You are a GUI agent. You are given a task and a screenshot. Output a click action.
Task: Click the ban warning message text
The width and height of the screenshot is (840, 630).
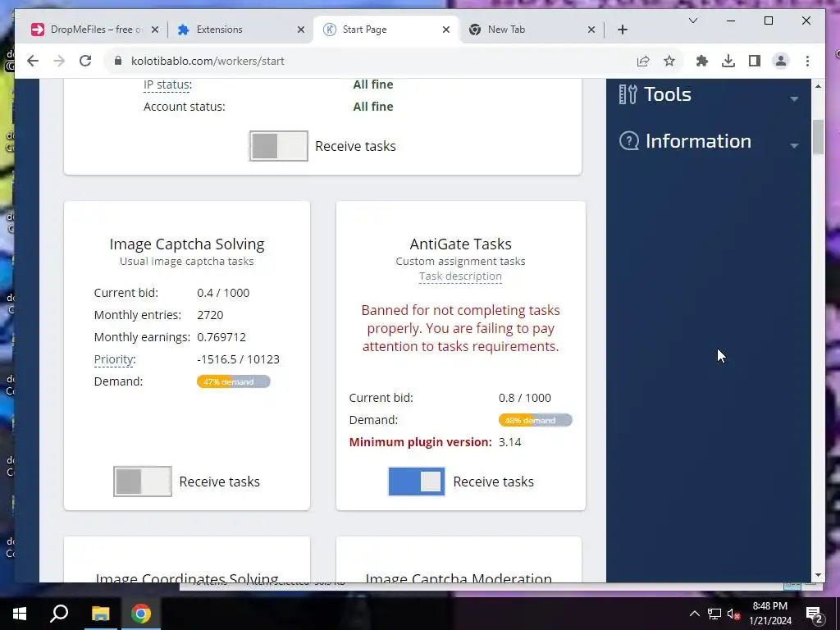click(461, 328)
